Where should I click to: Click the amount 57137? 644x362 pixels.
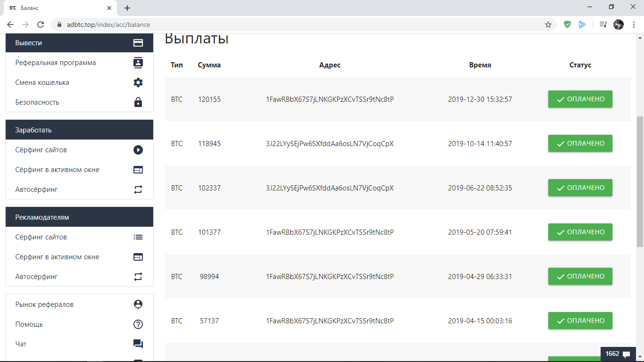209,321
